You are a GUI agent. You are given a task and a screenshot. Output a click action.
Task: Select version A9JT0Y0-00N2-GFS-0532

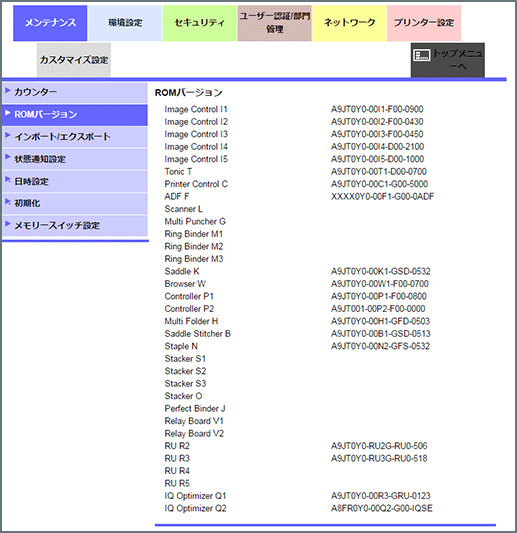point(381,346)
